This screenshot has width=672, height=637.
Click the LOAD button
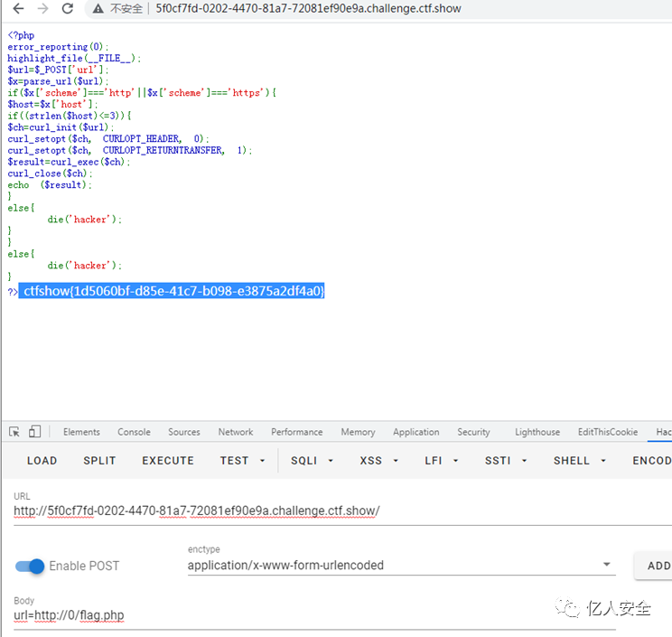coord(42,461)
